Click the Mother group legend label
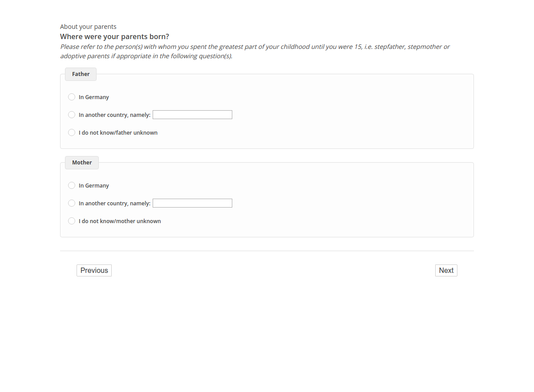This screenshot has width=534, height=392. 82,163
